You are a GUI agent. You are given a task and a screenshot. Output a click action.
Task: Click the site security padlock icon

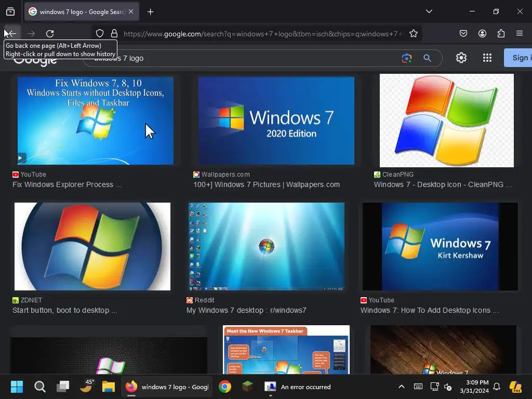(x=114, y=33)
